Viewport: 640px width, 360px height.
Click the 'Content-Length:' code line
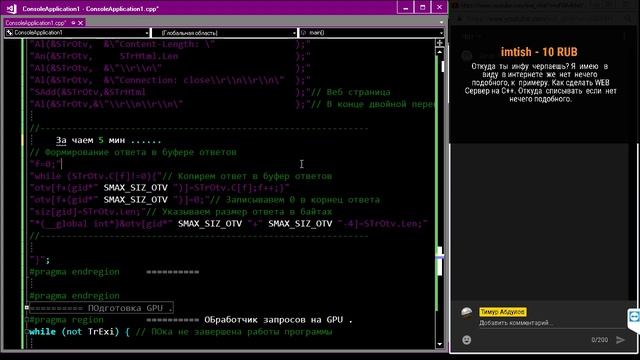(x=170, y=44)
